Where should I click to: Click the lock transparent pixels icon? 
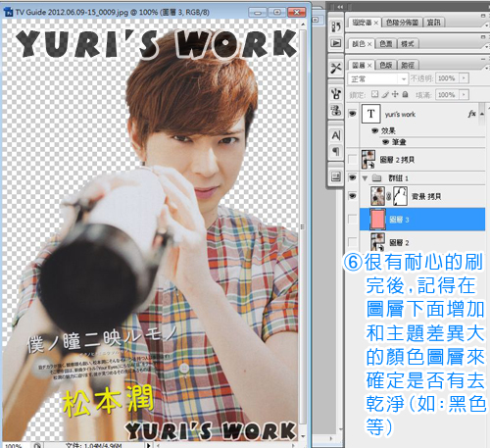374,94
